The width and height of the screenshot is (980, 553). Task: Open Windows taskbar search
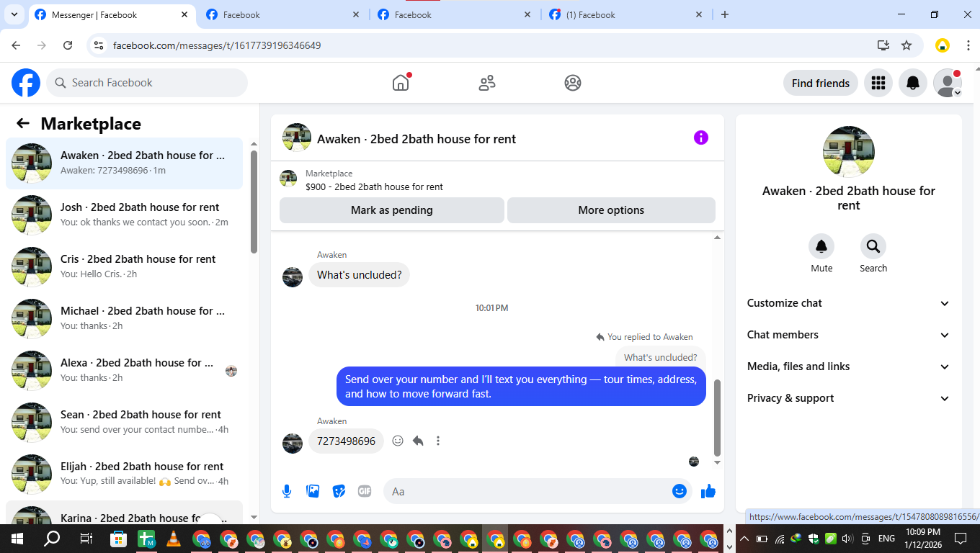[x=52, y=539]
